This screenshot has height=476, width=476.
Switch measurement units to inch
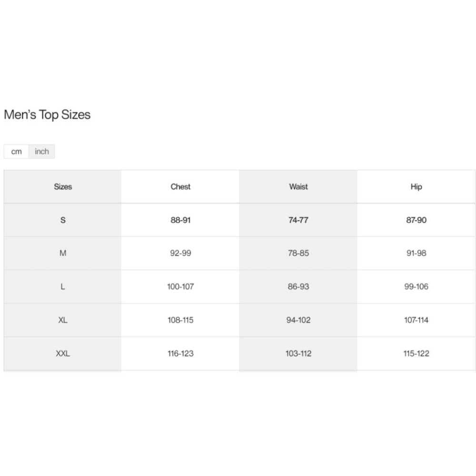[42, 152]
